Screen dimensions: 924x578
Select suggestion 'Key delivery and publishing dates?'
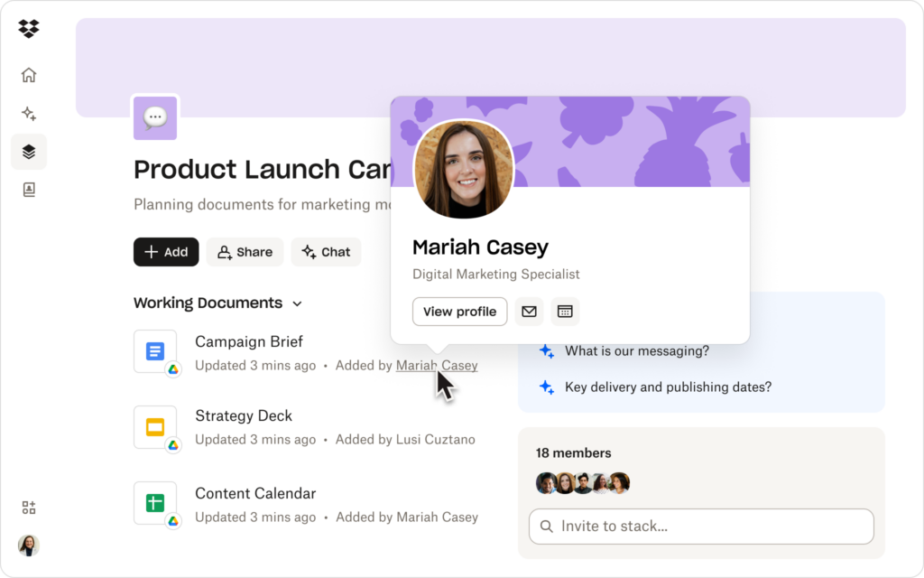click(668, 387)
